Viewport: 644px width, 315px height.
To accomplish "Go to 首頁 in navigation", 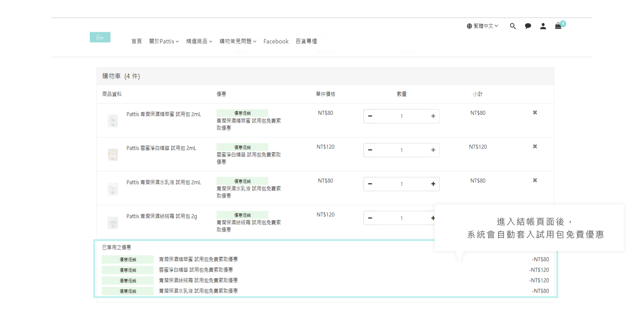I will (137, 41).
